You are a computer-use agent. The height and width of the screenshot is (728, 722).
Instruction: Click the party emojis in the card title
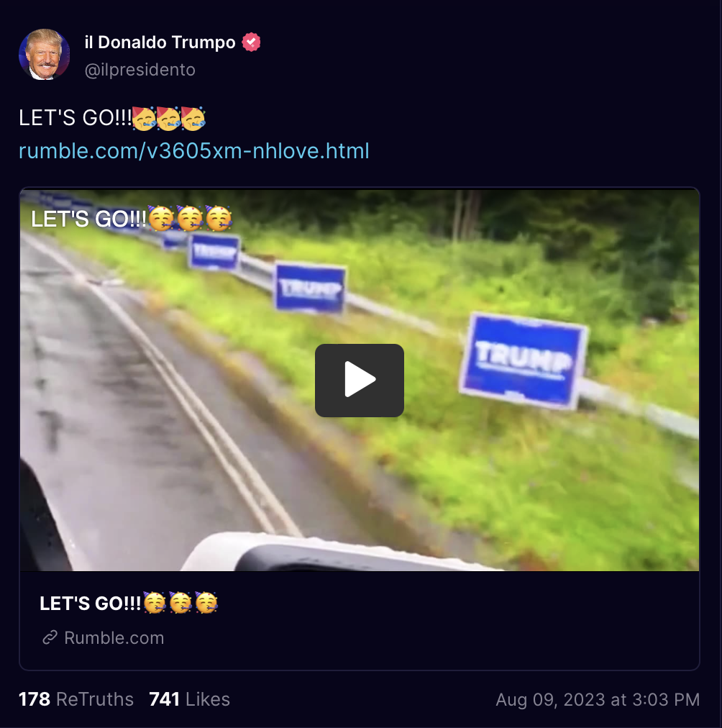180,603
